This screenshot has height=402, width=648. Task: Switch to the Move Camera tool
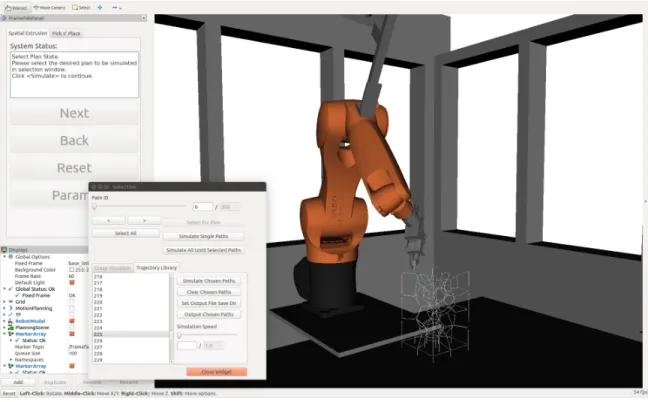coord(49,7)
